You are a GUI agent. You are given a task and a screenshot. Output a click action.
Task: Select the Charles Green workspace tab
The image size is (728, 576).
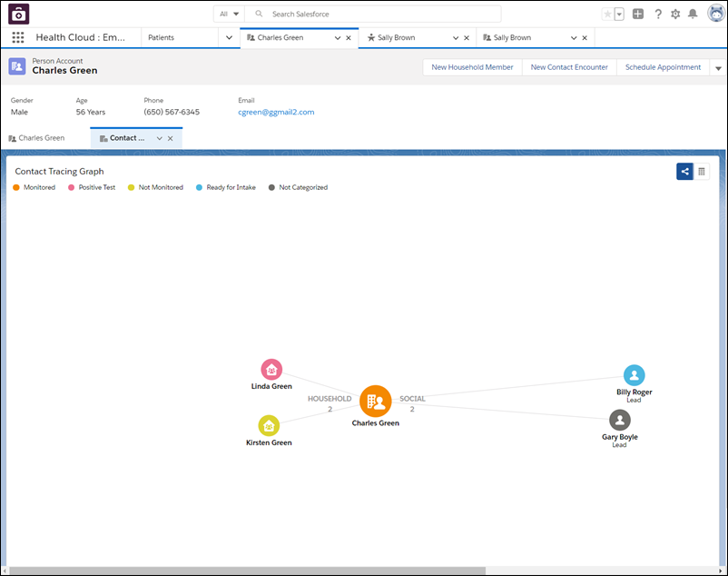tap(280, 37)
